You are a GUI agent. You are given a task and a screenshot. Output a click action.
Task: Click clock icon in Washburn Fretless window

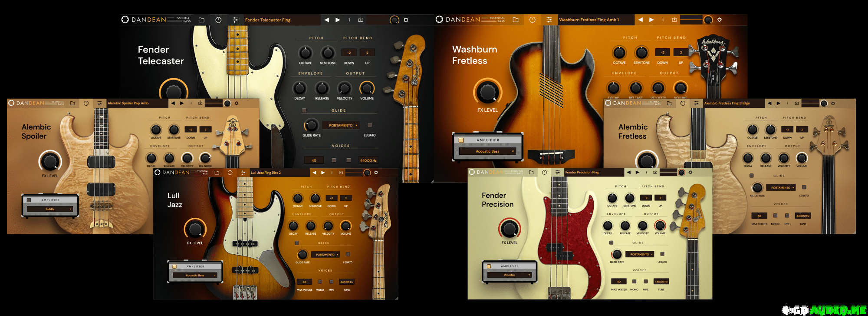pyautogui.click(x=533, y=20)
